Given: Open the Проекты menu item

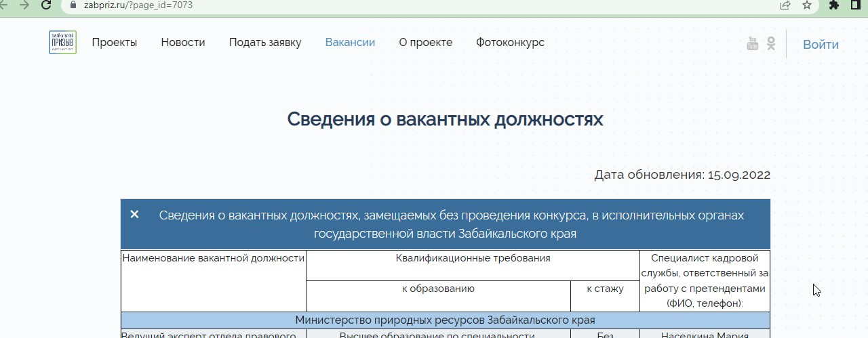Looking at the screenshot, I should 115,42.
